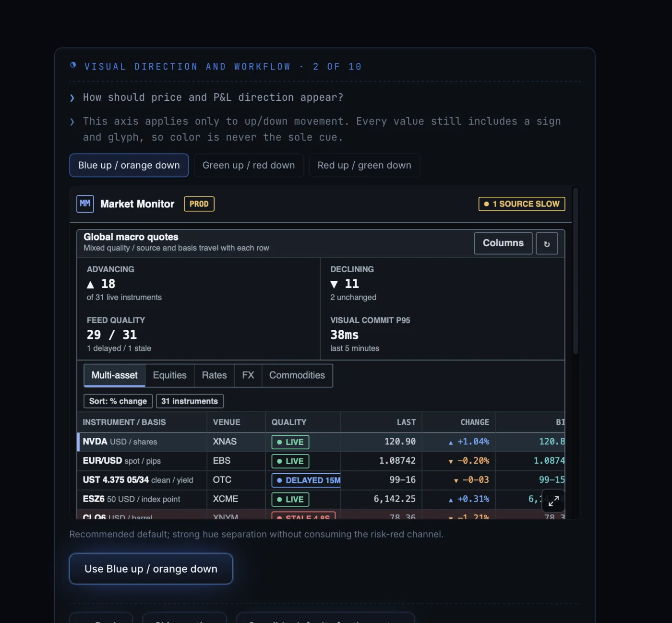The height and width of the screenshot is (623, 672).
Task: Show the Commodities tab
Action: 297,375
